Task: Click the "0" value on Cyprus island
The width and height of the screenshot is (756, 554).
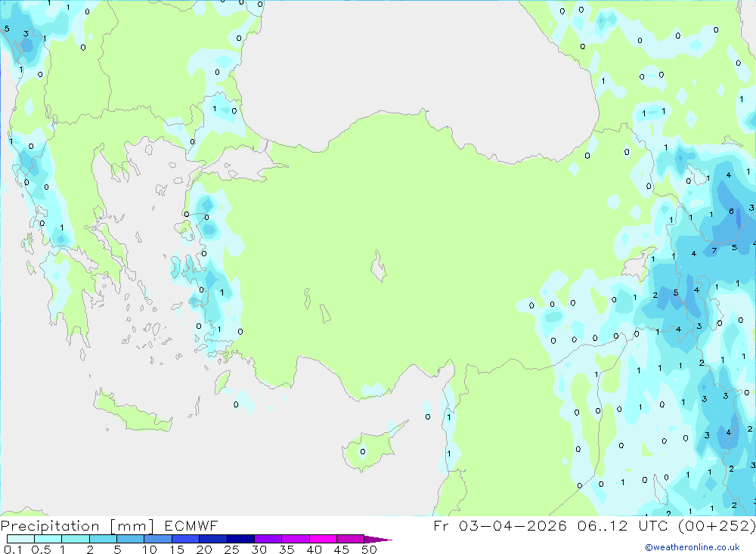Action: (x=363, y=452)
